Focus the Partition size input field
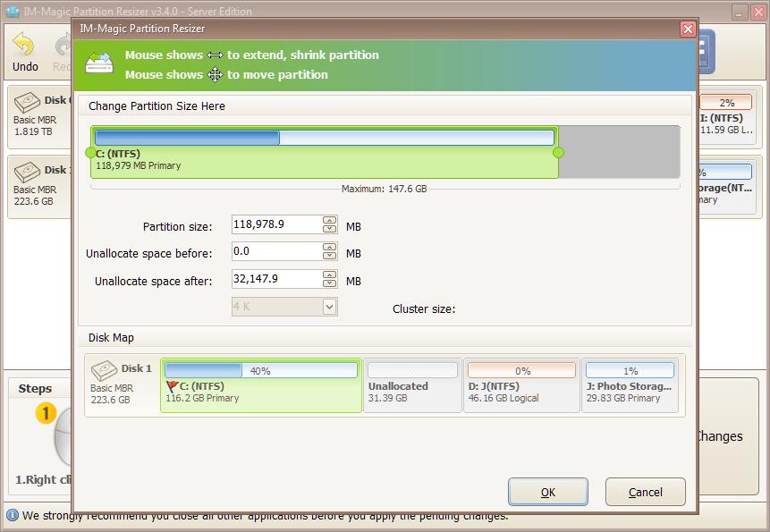The width and height of the screenshot is (770, 532). pyautogui.click(x=277, y=224)
